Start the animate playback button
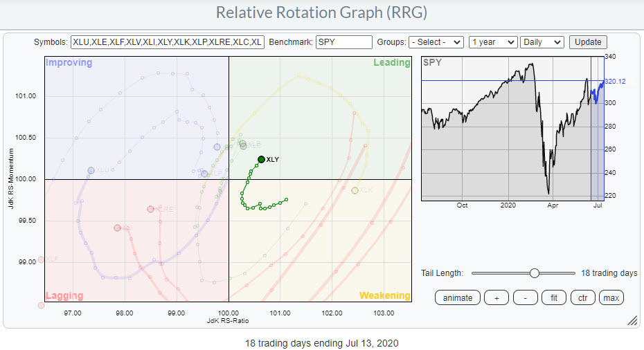This screenshot has width=644, height=350. coord(457,298)
